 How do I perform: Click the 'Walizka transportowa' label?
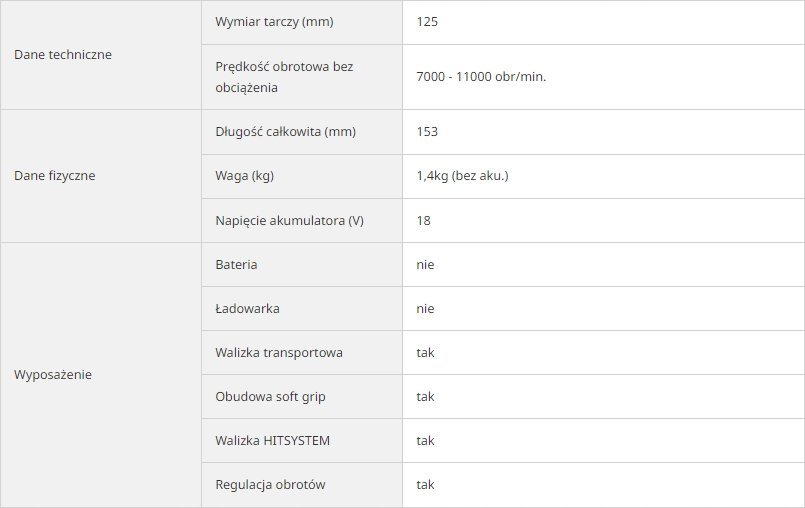[x=279, y=353]
